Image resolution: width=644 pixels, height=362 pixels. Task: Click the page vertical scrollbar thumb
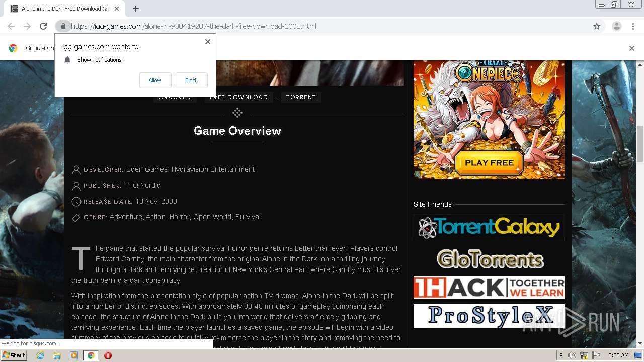pos(640,144)
